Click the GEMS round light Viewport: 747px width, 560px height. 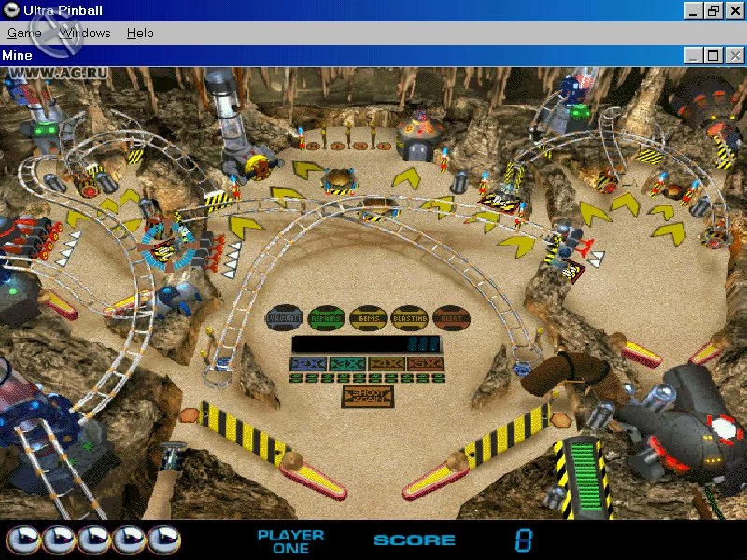tap(368, 318)
